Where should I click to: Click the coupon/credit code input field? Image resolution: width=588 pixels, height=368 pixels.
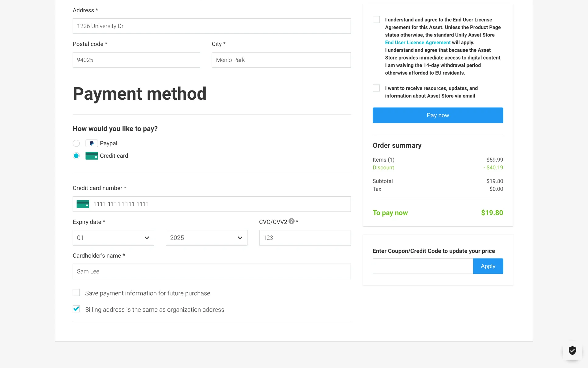423,266
